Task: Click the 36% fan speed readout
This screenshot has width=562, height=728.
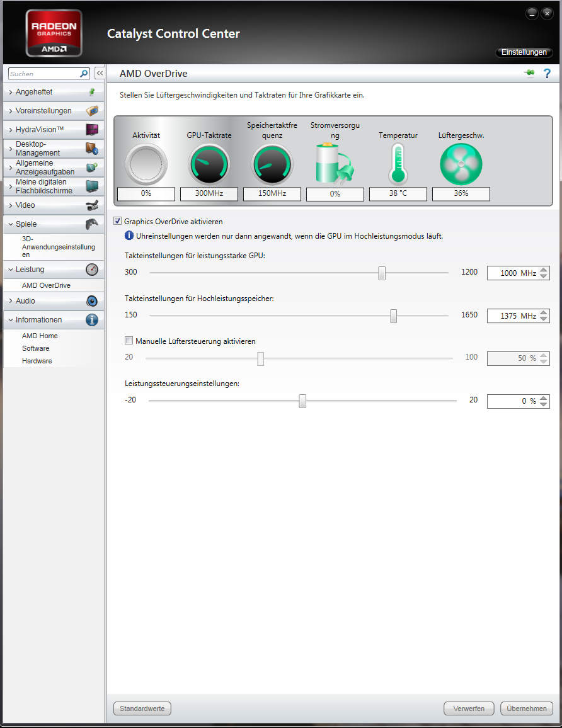Action: point(461,193)
